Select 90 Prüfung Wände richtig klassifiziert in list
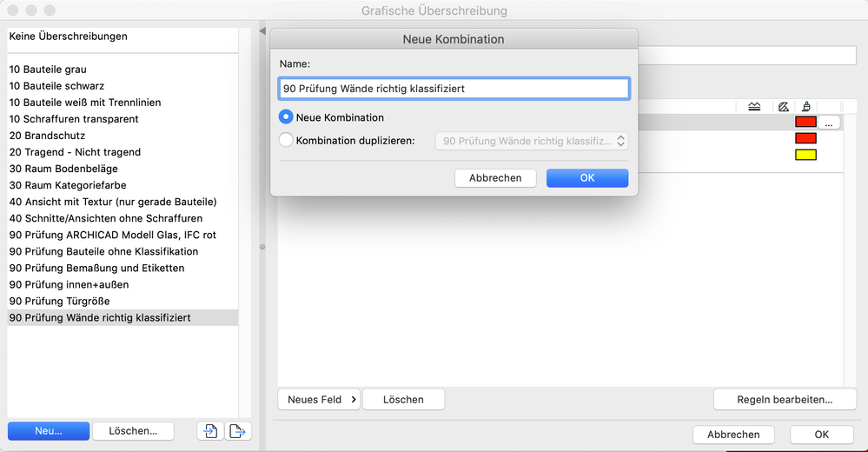This screenshot has width=868, height=452. click(123, 318)
